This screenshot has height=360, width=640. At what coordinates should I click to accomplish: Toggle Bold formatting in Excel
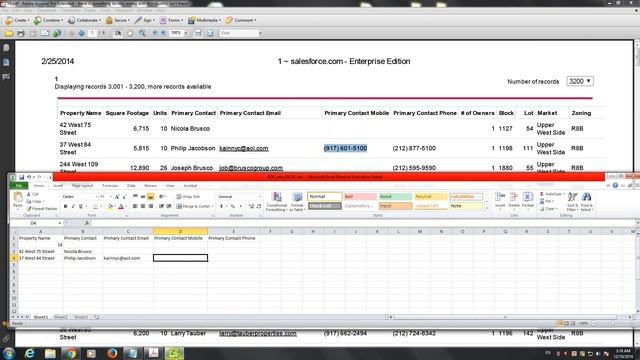coord(65,207)
